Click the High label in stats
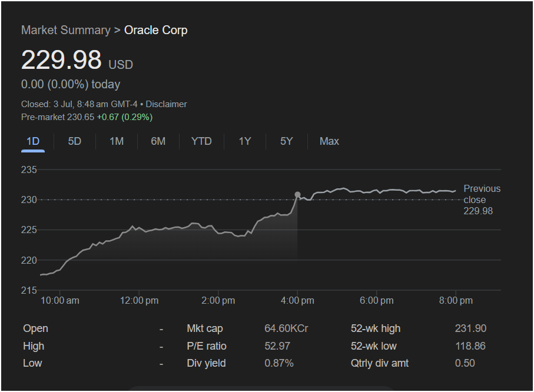The height and width of the screenshot is (392, 534). (34, 346)
